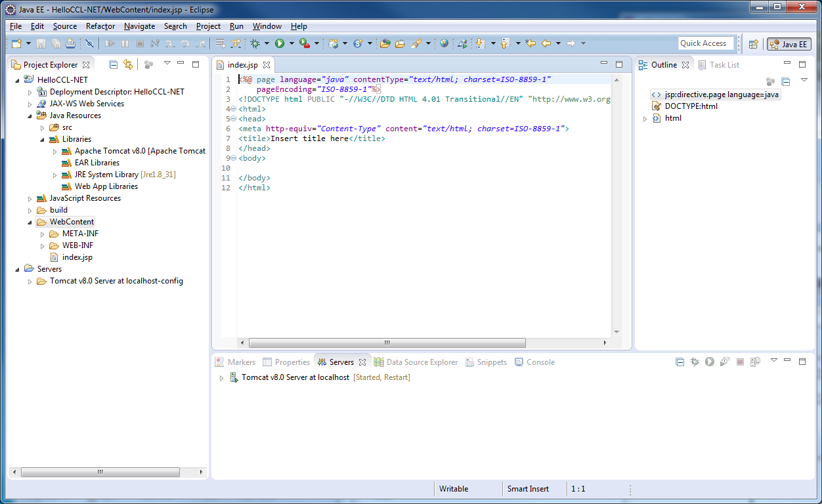Viewport: 822px width, 504px height.
Task: Click the Print icon in main toolbar
Action: tap(70, 43)
